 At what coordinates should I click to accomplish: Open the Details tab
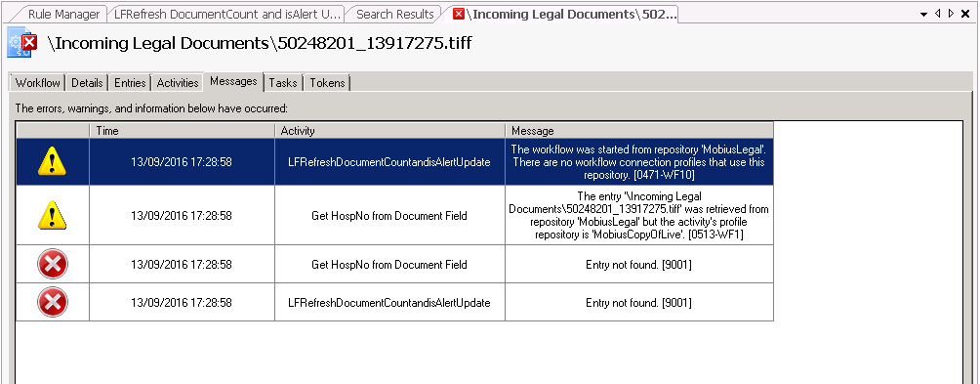(87, 82)
